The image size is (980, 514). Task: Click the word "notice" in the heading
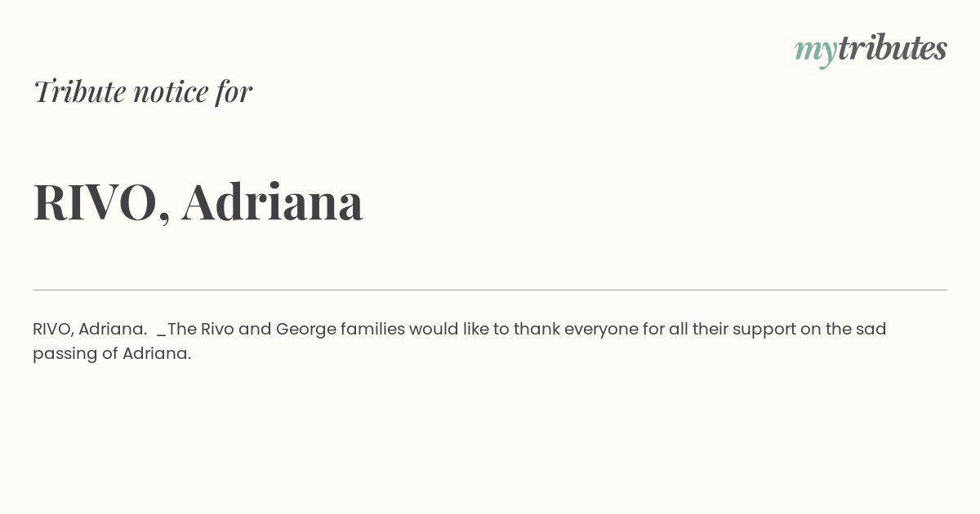171,92
